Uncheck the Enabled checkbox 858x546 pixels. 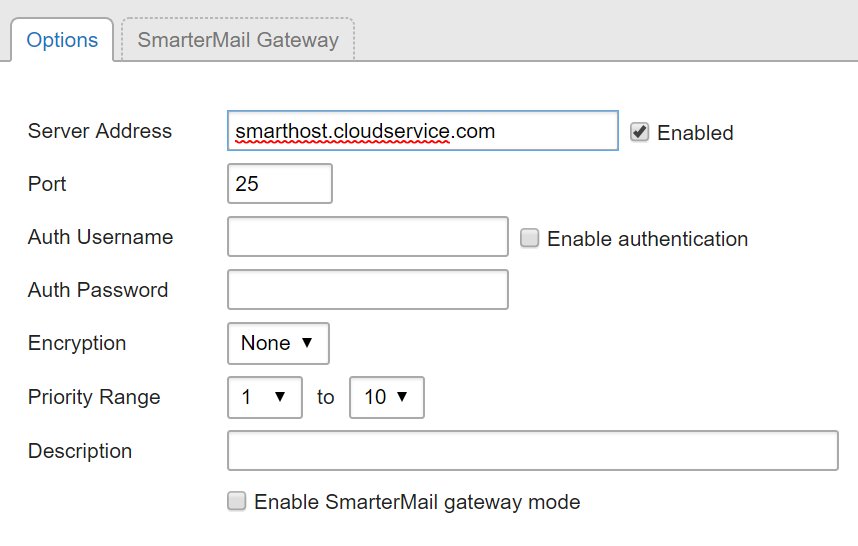[x=639, y=132]
